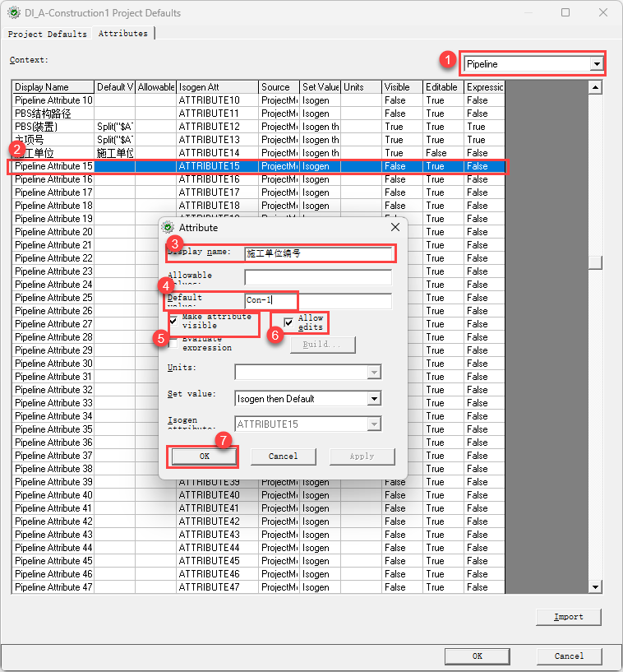
Task: Focus the Allowable values input field
Action: 318,277
